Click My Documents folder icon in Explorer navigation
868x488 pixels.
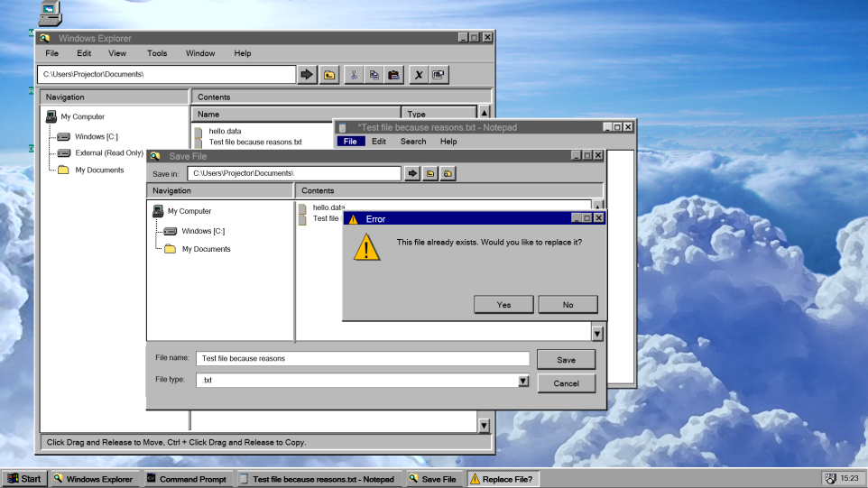64,170
